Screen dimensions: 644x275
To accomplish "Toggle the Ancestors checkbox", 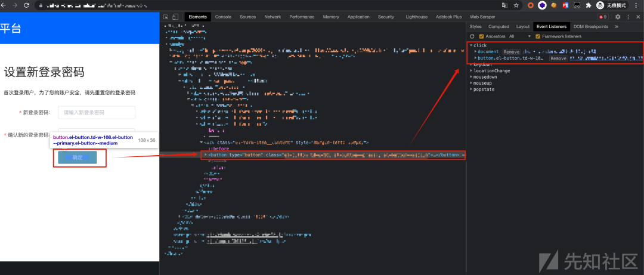I will pyautogui.click(x=482, y=36).
